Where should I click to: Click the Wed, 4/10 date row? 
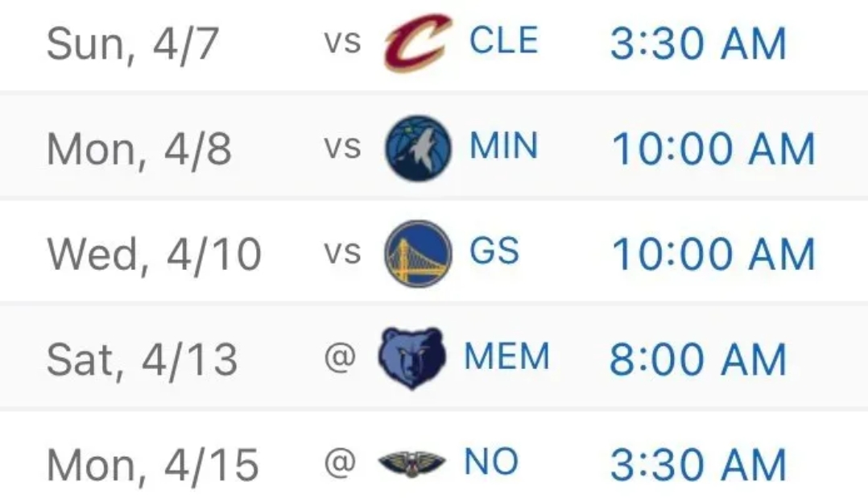434,252
